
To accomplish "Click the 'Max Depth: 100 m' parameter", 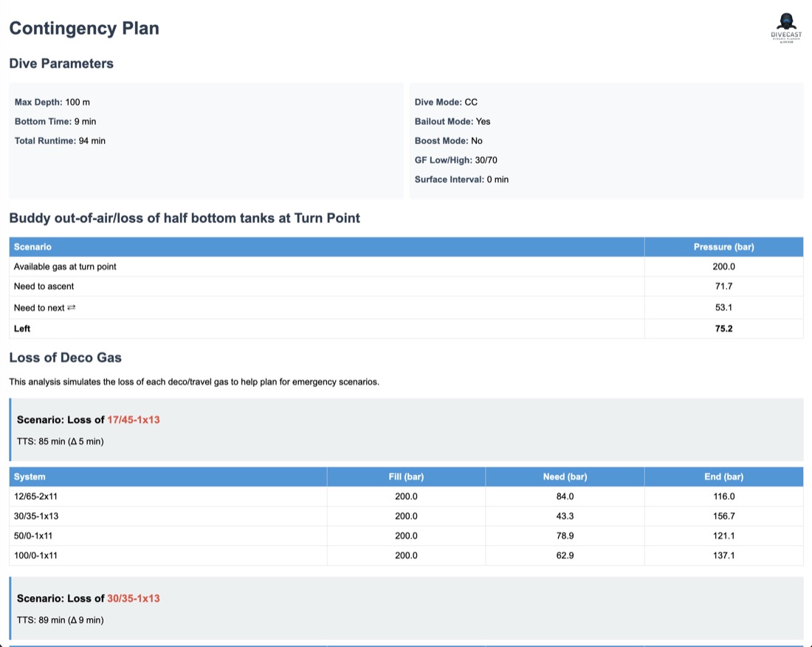I will [x=52, y=103].
